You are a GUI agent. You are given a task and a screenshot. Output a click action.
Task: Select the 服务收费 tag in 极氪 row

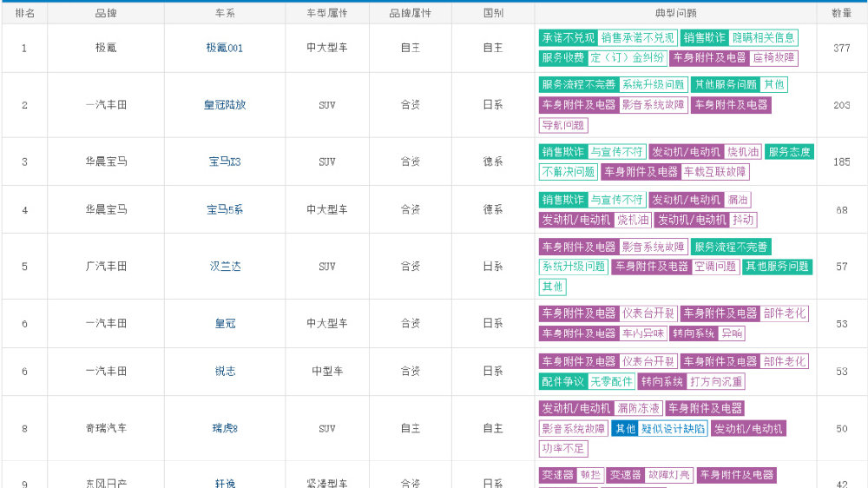pos(563,57)
